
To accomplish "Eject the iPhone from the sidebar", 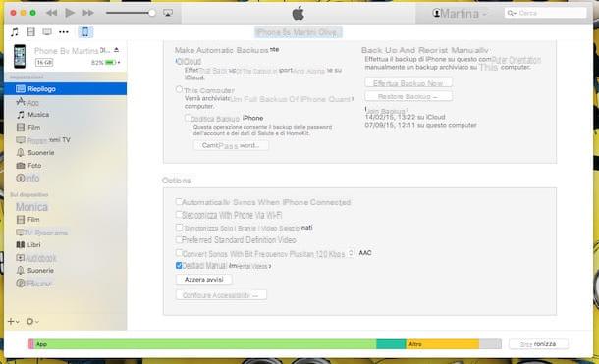I will (116, 50).
